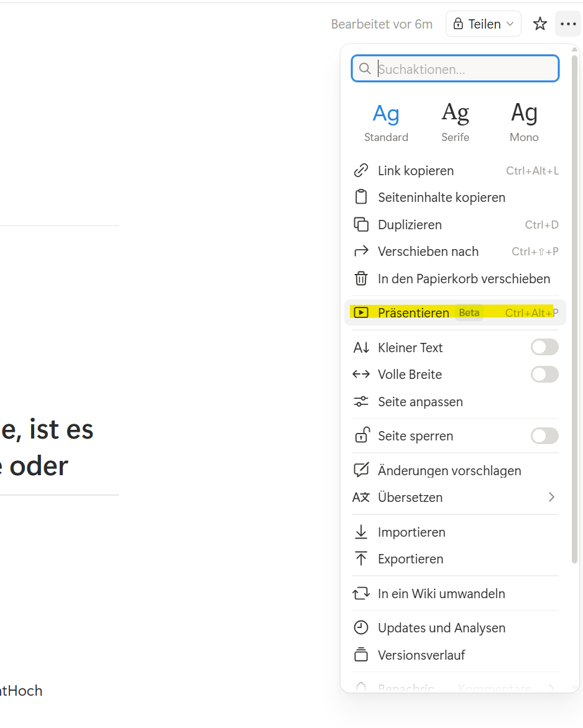Viewport: 583px width, 728px height.
Task: Open the Kommentare submenu chevron at bottom
Action: 551,686
